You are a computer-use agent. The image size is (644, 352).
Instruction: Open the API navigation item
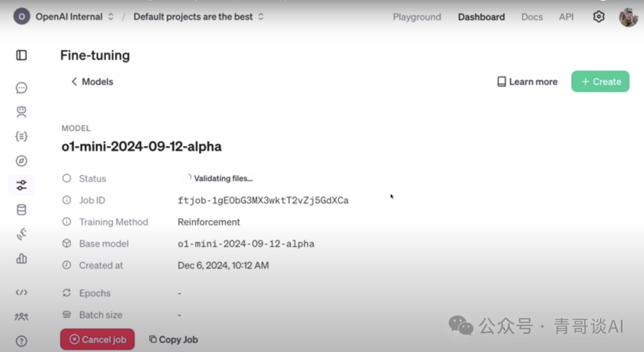pyautogui.click(x=566, y=17)
